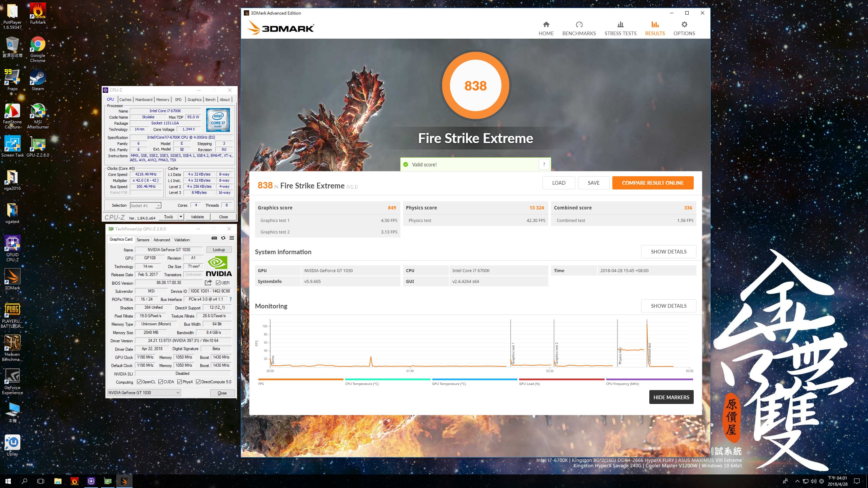
Task: Show hidden system tray icons chevron
Action: click(797, 481)
